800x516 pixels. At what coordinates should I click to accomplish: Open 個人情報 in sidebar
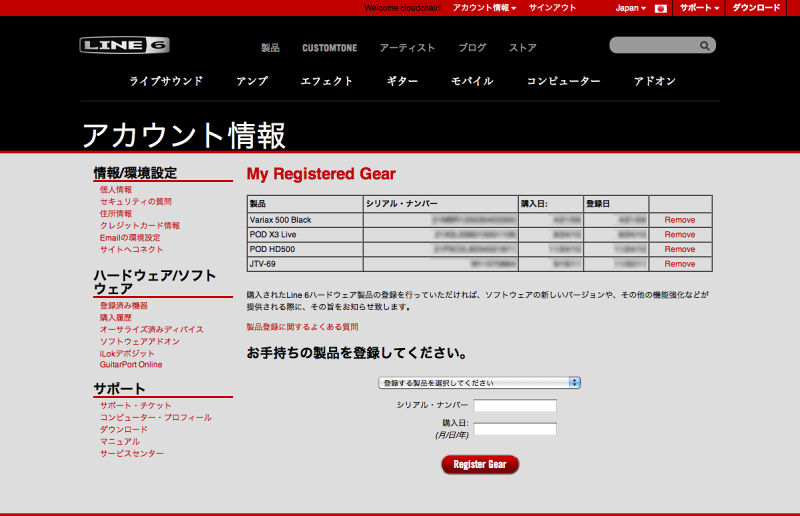click(x=116, y=189)
